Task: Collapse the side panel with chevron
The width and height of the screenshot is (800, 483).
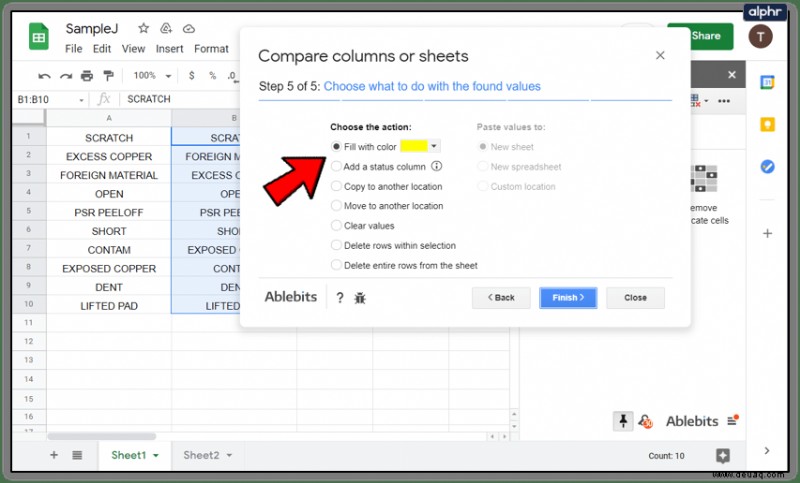Action: 767,450
